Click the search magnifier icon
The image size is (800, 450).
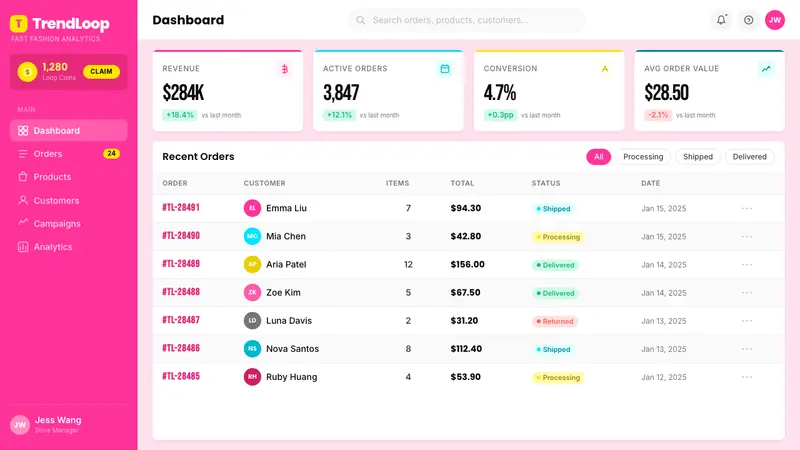tap(361, 20)
